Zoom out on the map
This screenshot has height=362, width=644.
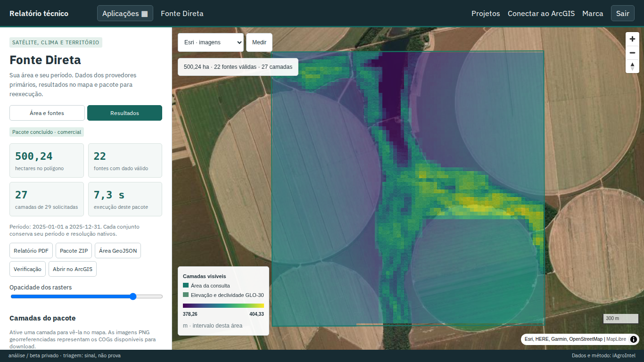632,53
